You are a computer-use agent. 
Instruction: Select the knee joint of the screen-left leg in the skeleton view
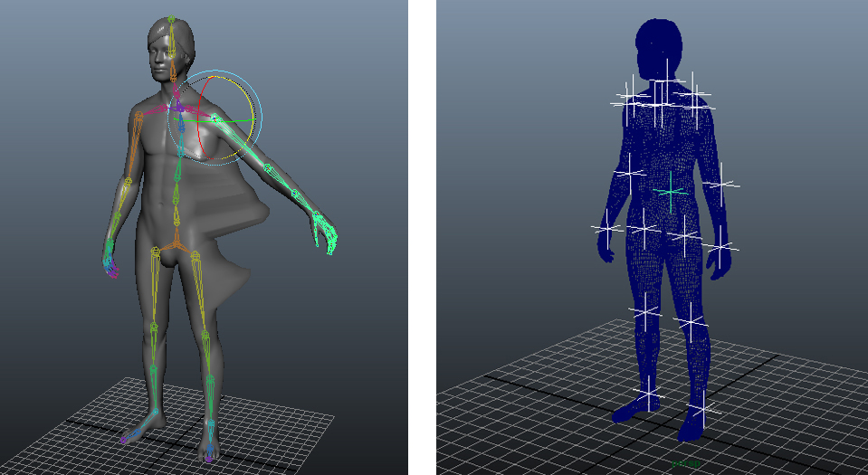click(x=154, y=328)
